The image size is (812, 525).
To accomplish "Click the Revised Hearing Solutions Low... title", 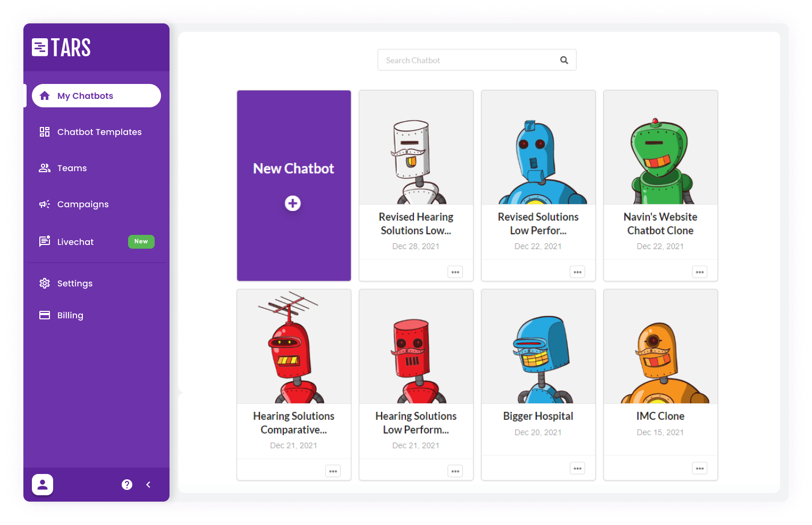I will tap(416, 224).
